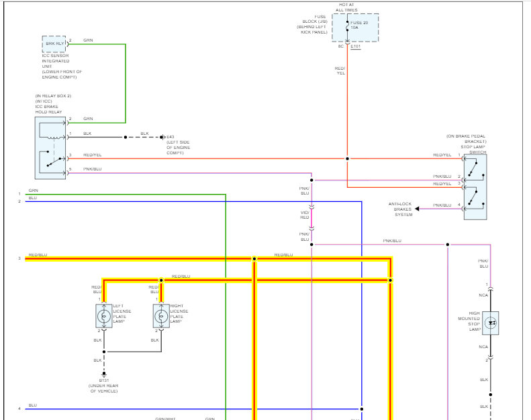Click the Anti-Lock Brakes System arrow
Viewport: 531px width, 420px height.
click(x=418, y=209)
